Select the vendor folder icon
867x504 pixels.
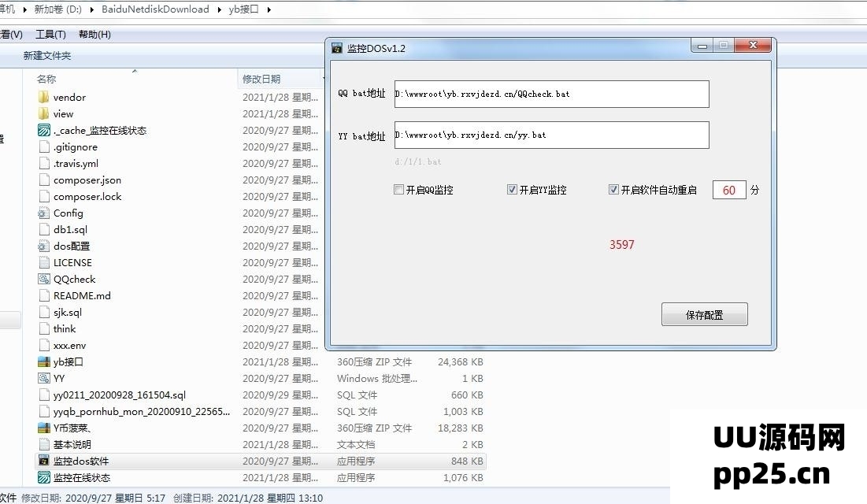43,98
